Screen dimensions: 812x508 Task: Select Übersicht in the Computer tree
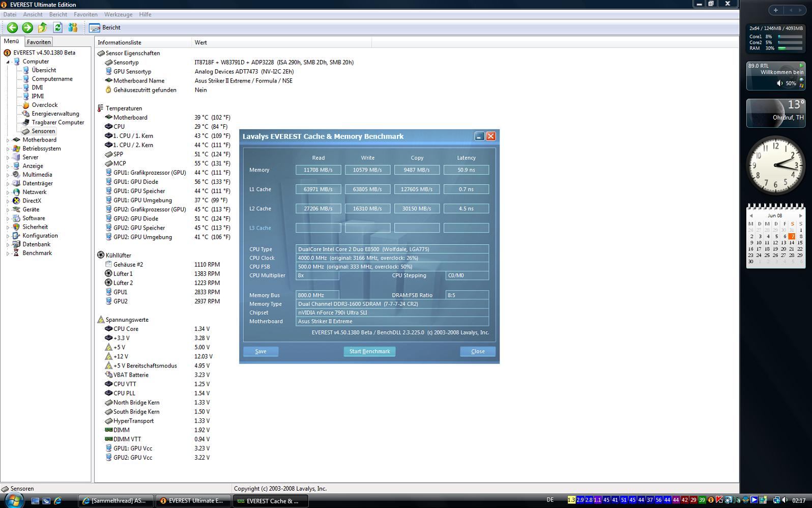pos(44,70)
